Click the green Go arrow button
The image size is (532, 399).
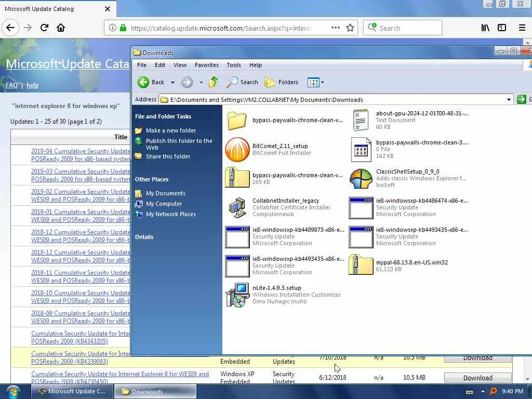coord(521,99)
